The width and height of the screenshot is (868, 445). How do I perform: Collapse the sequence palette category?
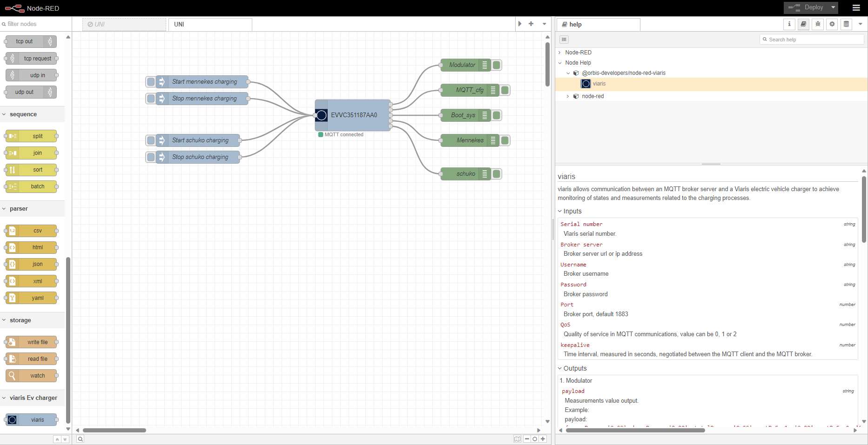coord(33,114)
